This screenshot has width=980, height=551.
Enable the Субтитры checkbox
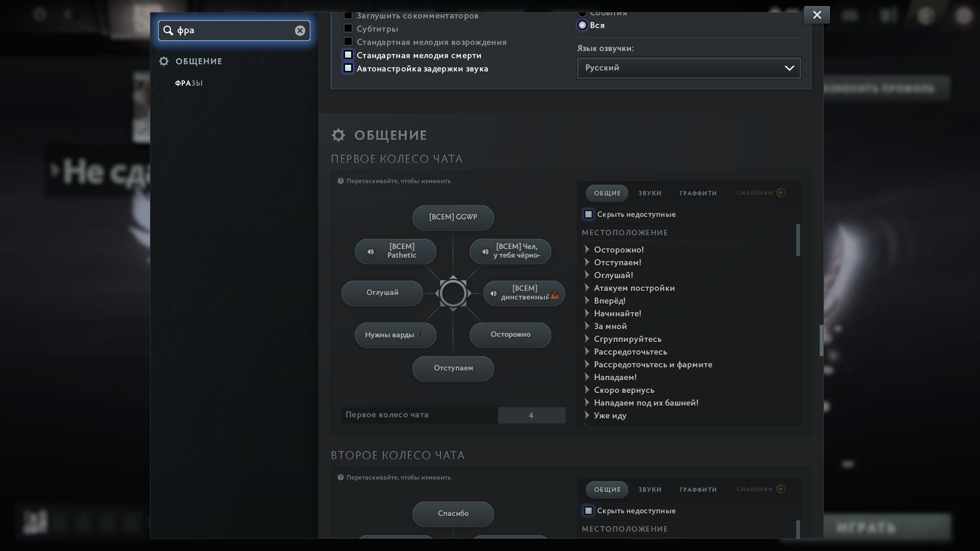click(348, 29)
